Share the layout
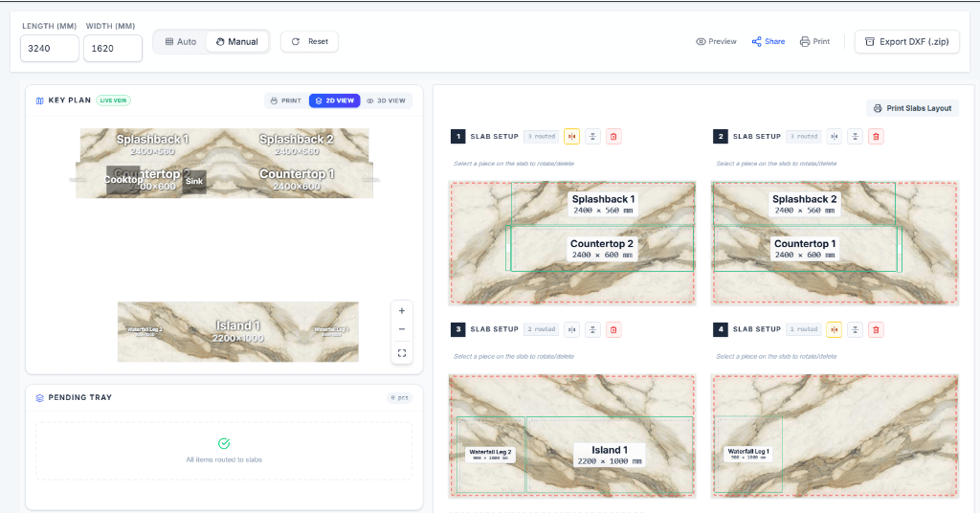The height and width of the screenshot is (513, 980). point(768,42)
